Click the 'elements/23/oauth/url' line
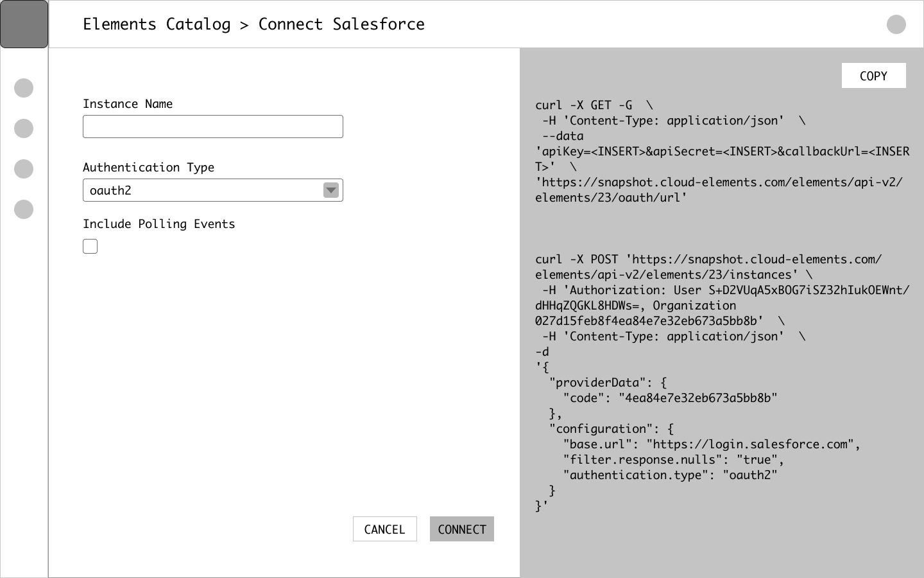 click(x=611, y=198)
